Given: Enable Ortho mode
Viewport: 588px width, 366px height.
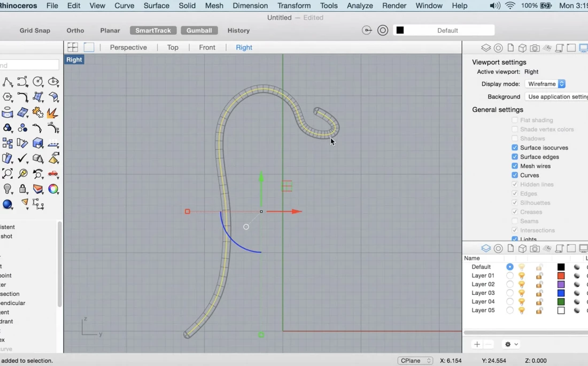Looking at the screenshot, I should pyautogui.click(x=75, y=30).
